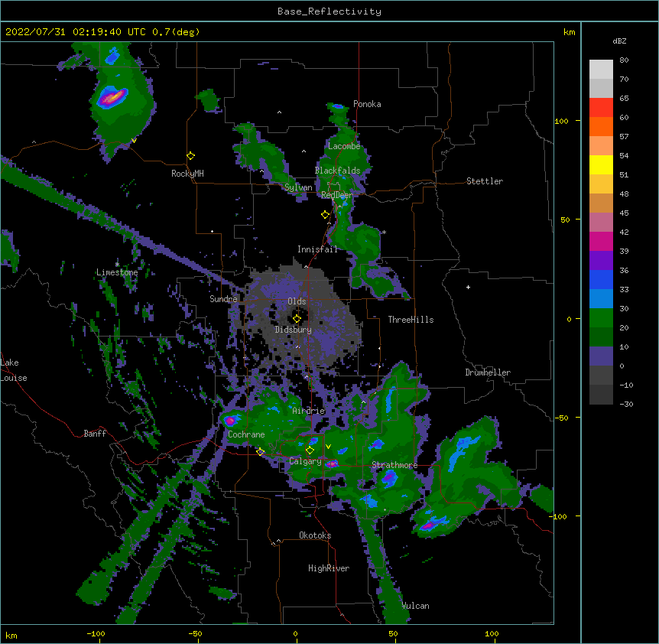The height and width of the screenshot is (644, 659).
Task: Click the 100 tick on the right km axis
Action: (561, 121)
